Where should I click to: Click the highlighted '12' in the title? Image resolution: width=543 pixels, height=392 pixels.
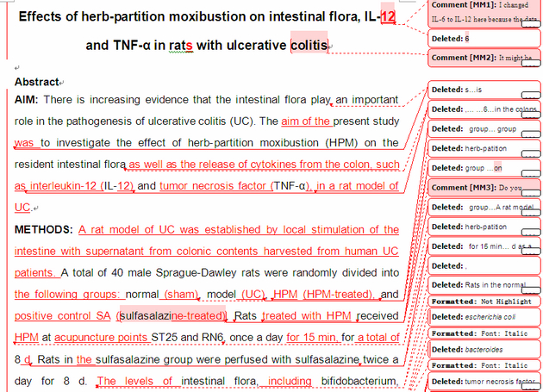pyautogui.click(x=388, y=17)
